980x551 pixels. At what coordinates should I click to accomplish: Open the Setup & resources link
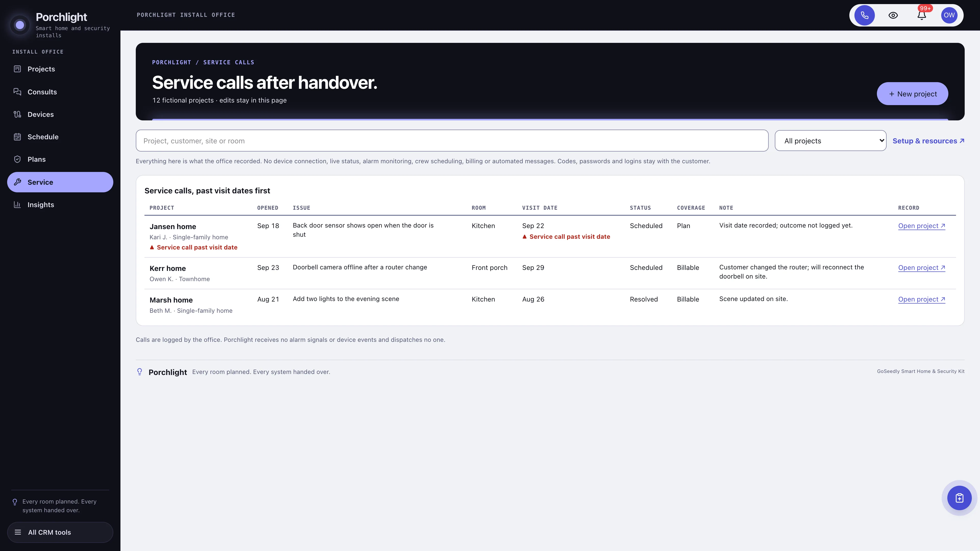click(x=928, y=141)
